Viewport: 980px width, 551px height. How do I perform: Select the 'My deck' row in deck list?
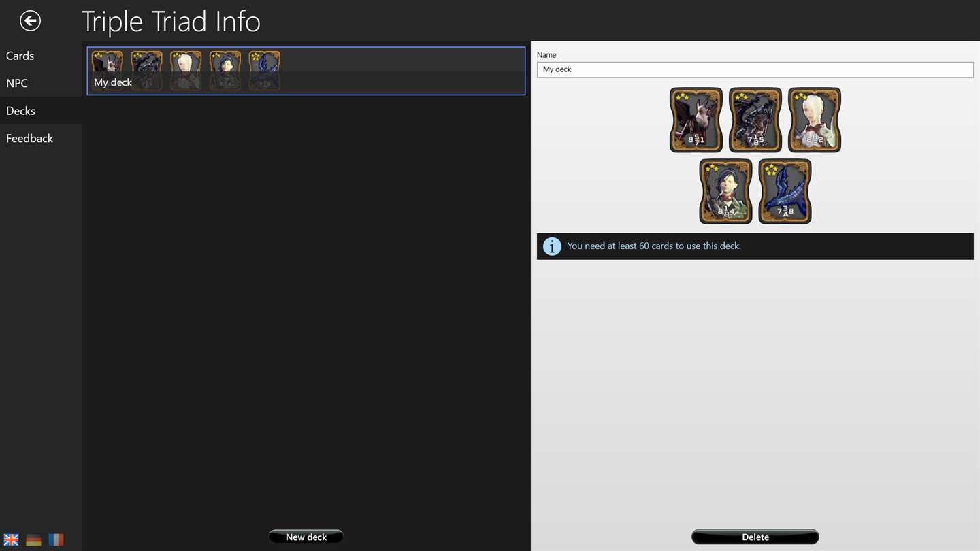pos(306,71)
